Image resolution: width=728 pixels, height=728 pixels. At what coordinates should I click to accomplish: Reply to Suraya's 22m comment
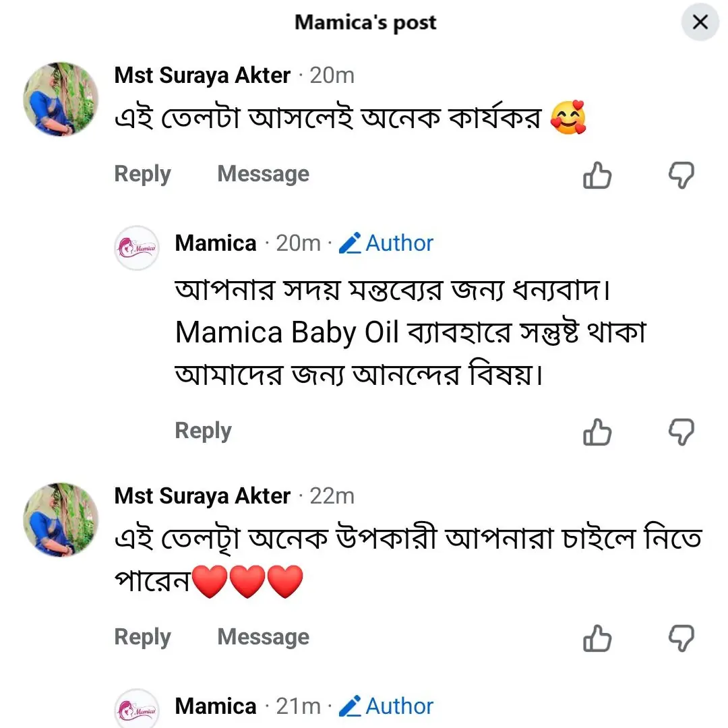pyautogui.click(x=142, y=637)
